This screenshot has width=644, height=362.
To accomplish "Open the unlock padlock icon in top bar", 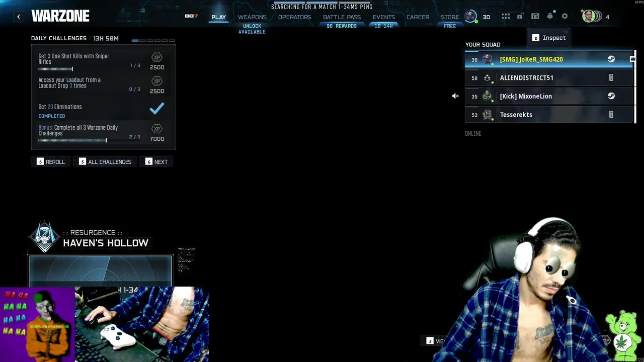I will 520,17.
